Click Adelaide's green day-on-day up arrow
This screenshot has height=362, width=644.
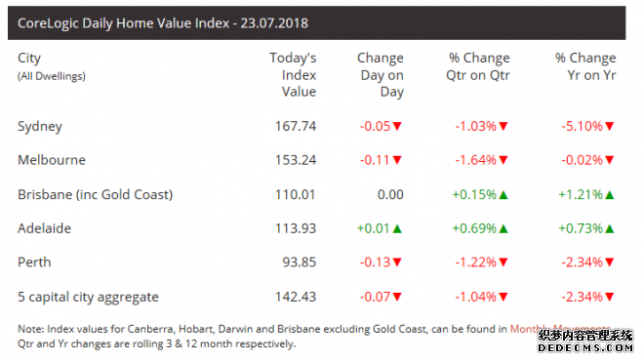tap(397, 228)
